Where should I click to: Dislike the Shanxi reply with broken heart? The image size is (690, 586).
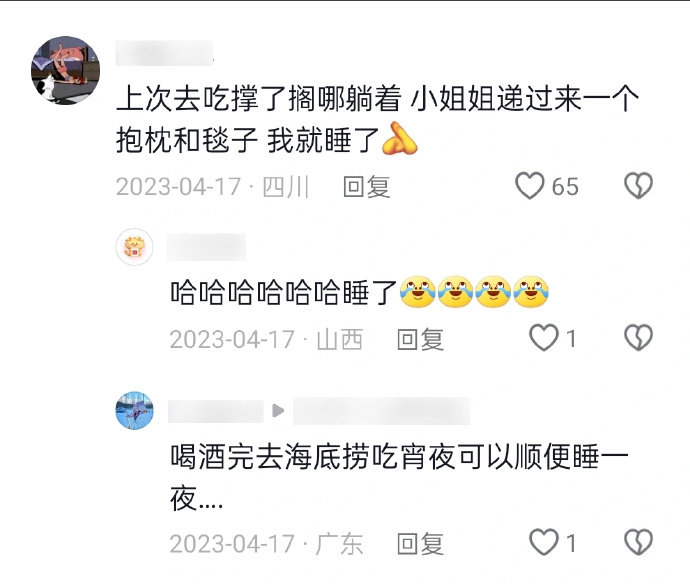coord(638,337)
